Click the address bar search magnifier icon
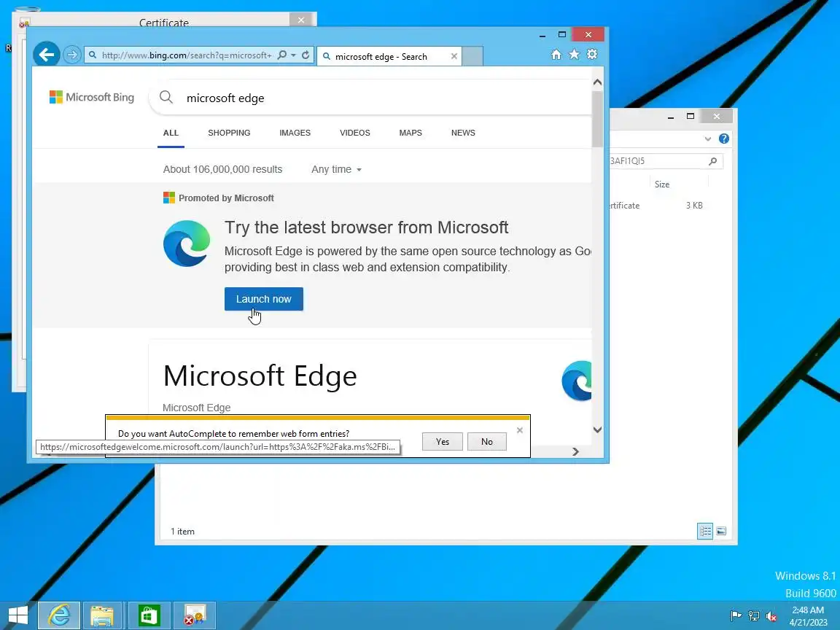This screenshot has width=840, height=630. [282, 55]
